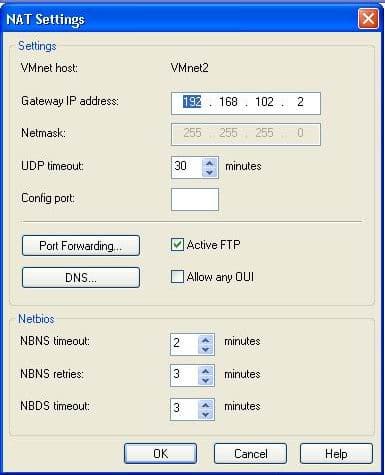Uncheck the Active FTP checkbox
Image resolution: width=385 pixels, height=475 pixels.
[x=177, y=245]
